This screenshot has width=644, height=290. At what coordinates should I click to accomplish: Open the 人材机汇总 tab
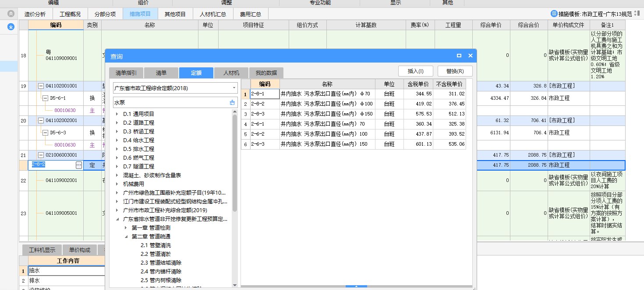213,14
